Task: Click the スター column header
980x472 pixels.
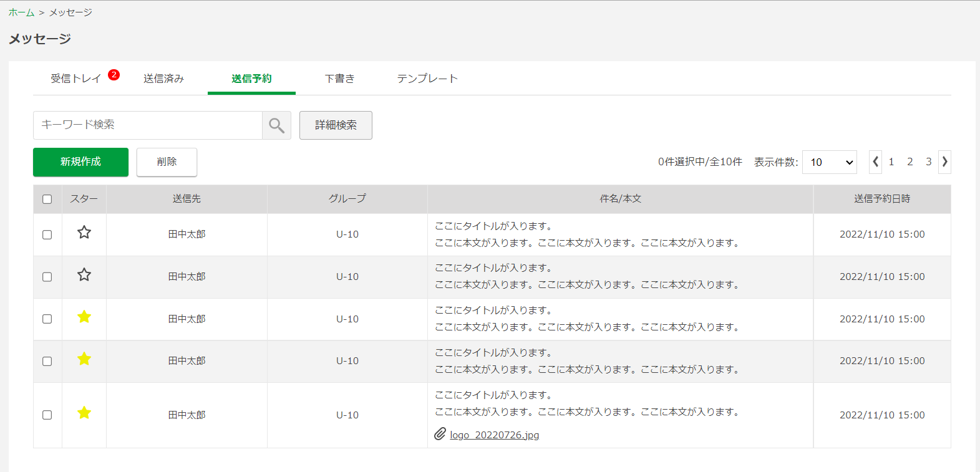Action: click(x=84, y=199)
